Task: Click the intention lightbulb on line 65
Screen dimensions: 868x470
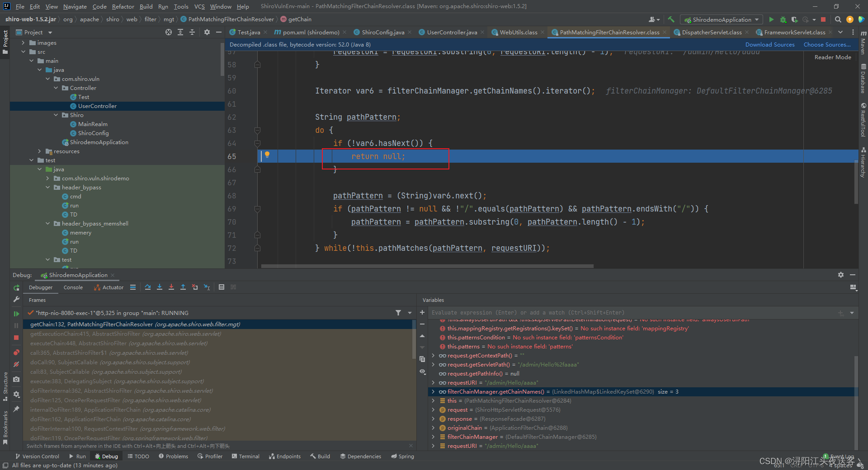Action: pos(267,155)
